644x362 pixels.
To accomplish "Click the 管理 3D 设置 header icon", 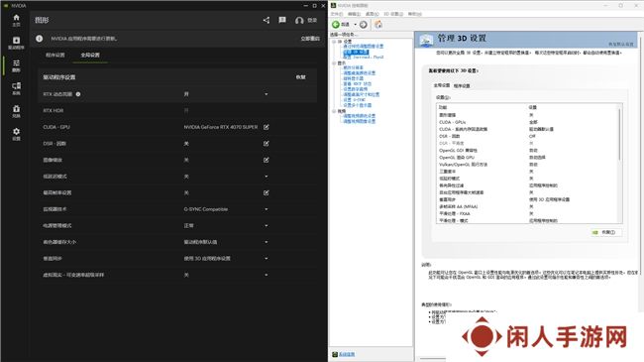I will (x=426, y=40).
